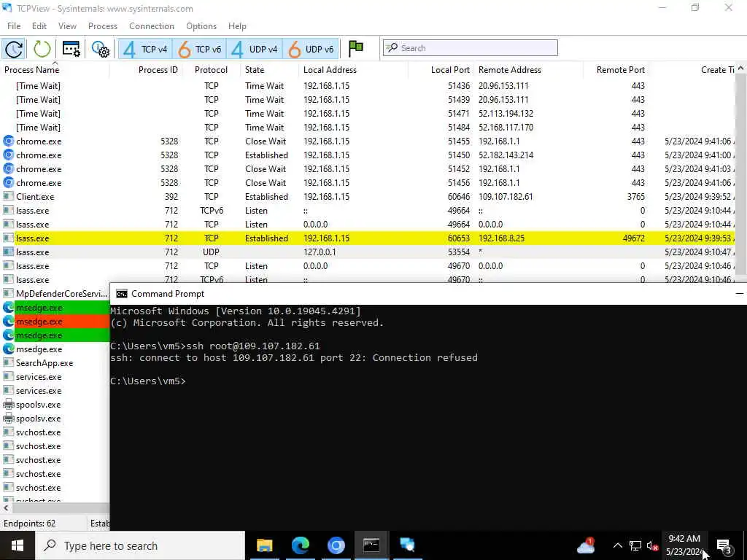Click the weather widget tray icon
The width and height of the screenshot is (747, 560).
pos(586,545)
